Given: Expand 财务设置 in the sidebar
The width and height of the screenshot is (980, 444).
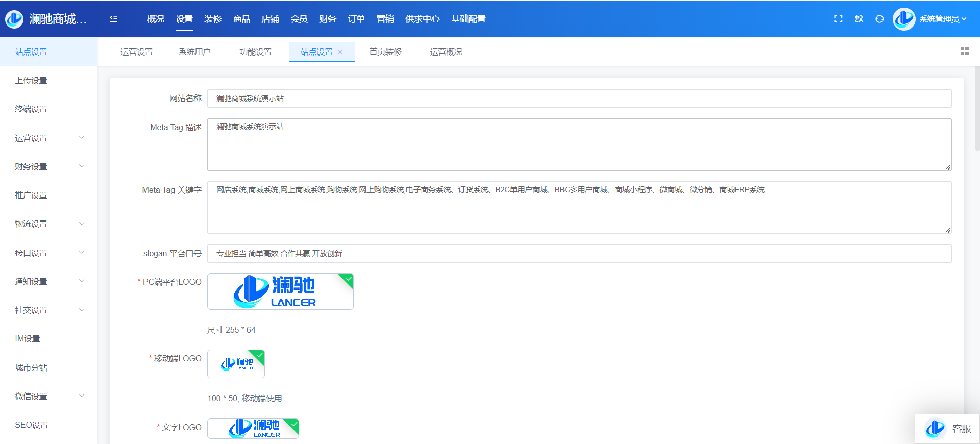Looking at the screenshot, I should point(48,166).
